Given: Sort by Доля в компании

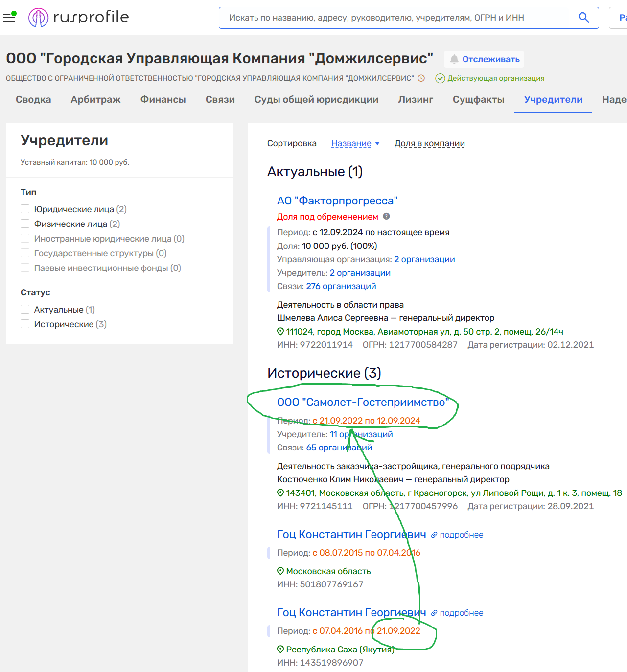Looking at the screenshot, I should point(430,143).
